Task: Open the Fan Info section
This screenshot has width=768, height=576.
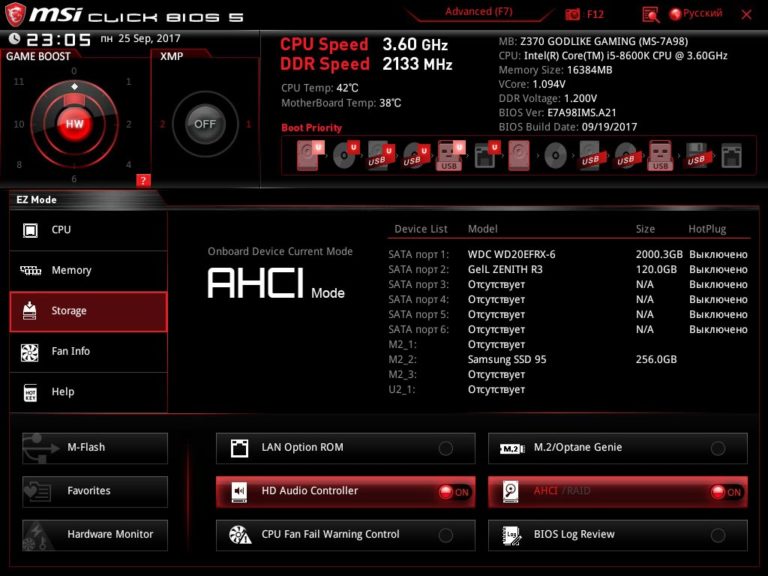Action: (x=88, y=352)
